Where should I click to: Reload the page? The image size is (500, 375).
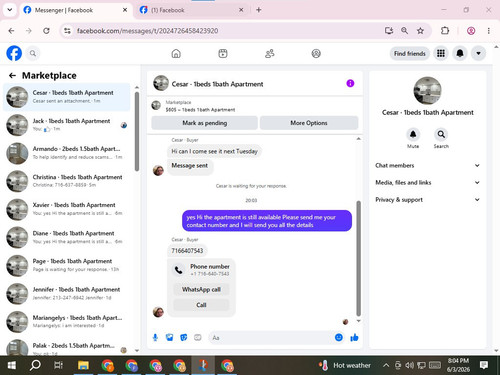tap(46, 31)
